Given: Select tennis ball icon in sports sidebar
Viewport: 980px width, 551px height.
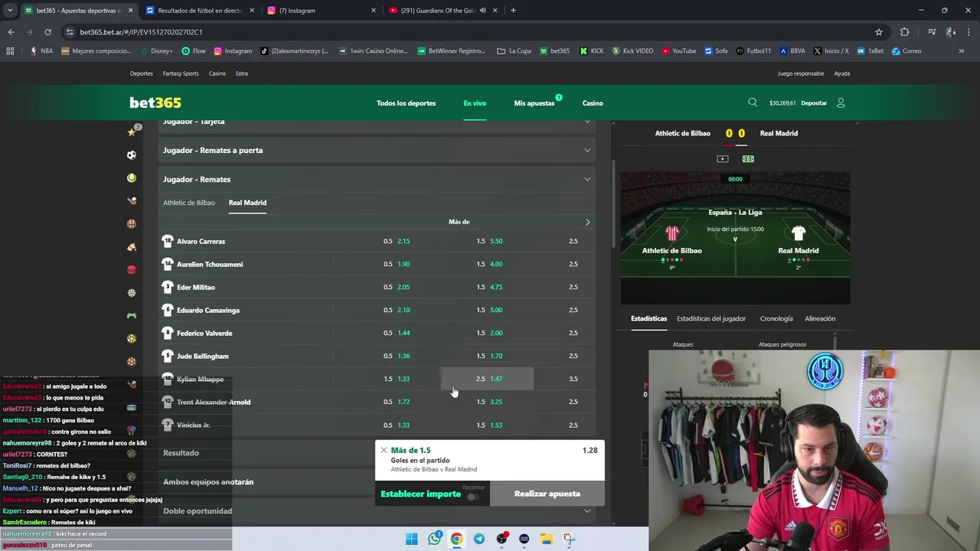Looking at the screenshot, I should pos(132,178).
